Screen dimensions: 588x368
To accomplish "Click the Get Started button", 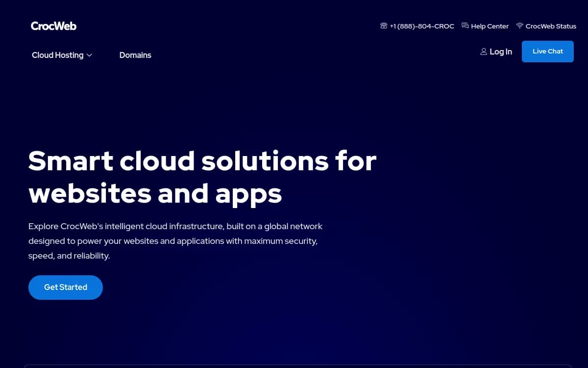I will pyautogui.click(x=66, y=288).
